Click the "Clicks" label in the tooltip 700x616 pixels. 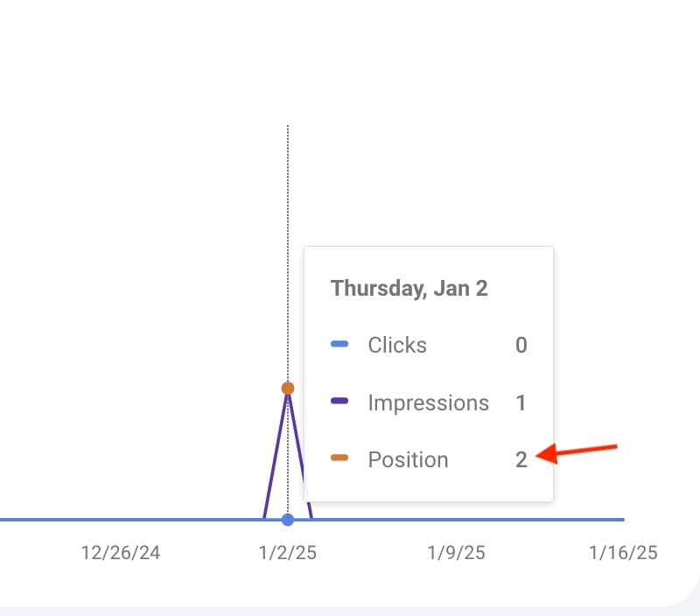pos(397,345)
